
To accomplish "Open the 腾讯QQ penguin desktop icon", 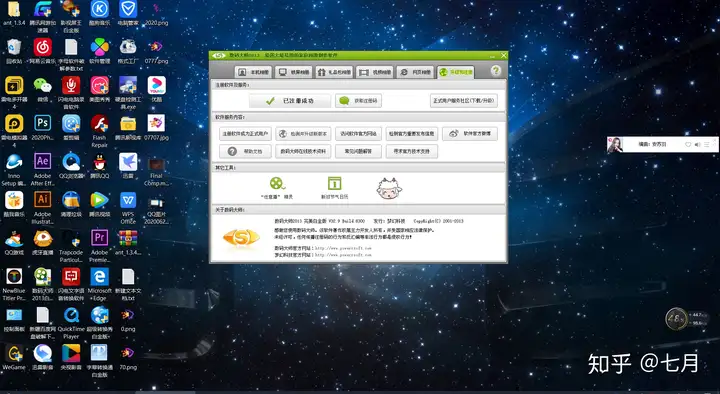I will (x=99, y=161).
